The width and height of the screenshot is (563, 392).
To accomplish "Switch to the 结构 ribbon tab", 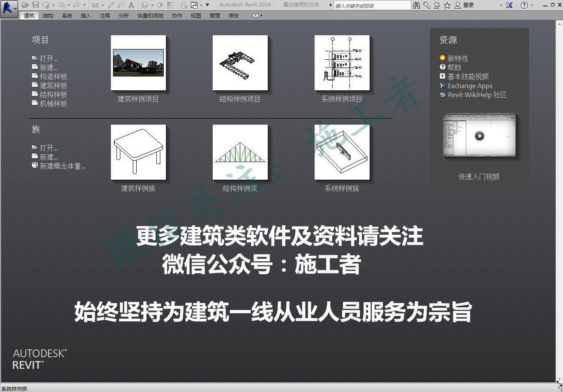I will click(x=48, y=15).
